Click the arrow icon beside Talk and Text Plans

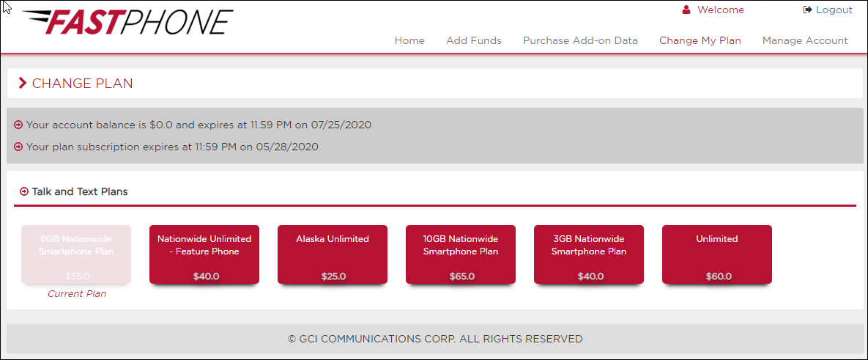pos(23,191)
